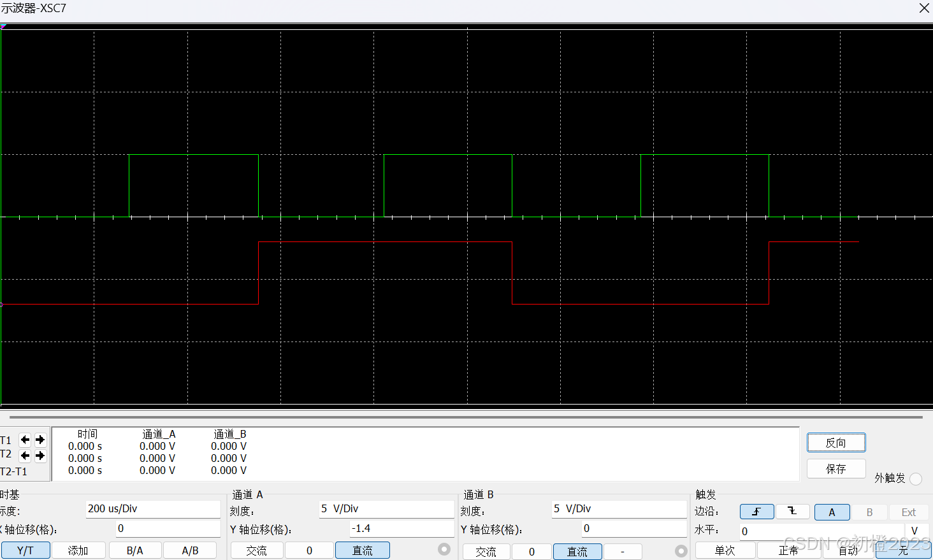Click the 通道_B readout column header
The width and height of the screenshot is (933, 560).
230,434
